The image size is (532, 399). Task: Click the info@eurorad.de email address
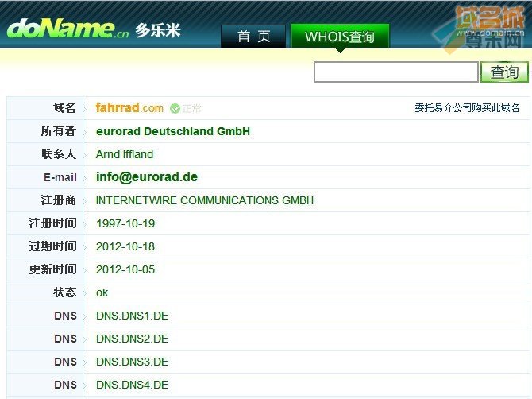tap(147, 177)
